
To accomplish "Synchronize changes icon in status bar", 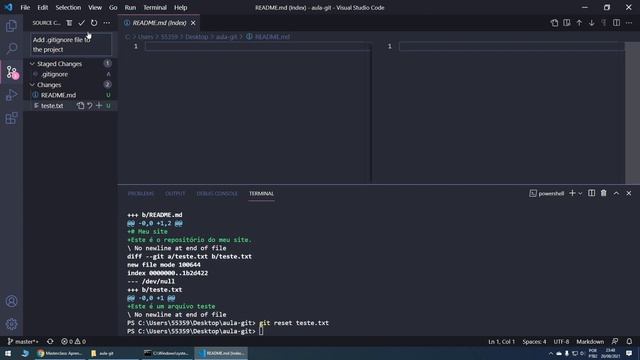I will [50, 341].
